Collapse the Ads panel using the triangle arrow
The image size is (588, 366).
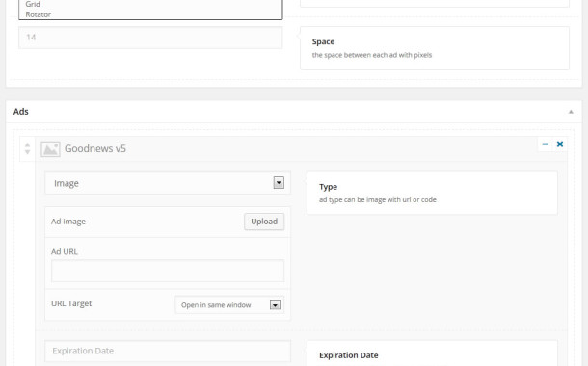pyautogui.click(x=571, y=112)
